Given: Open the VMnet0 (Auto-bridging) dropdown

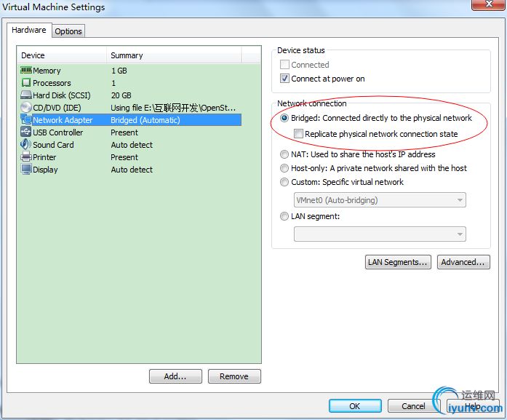Looking at the screenshot, I should [380, 200].
